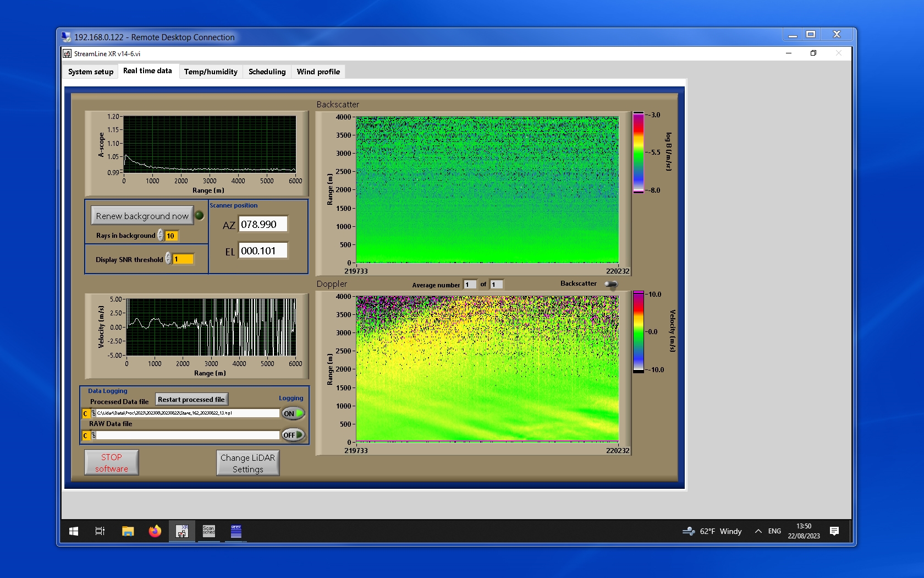Click the StreamLine XR taskbar icon
Image resolution: width=924 pixels, height=578 pixels.
coord(182,531)
